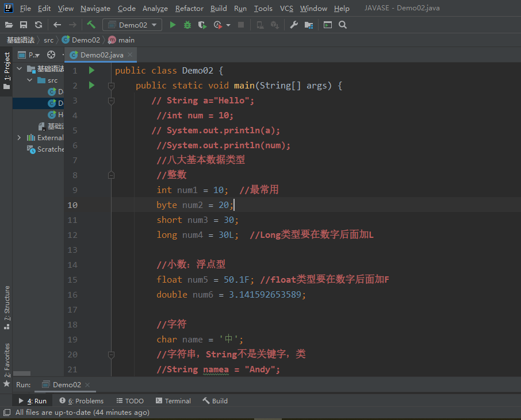Click the synchronize reload icon
Image resolution: width=521 pixels, height=420 pixels.
pos(39,25)
